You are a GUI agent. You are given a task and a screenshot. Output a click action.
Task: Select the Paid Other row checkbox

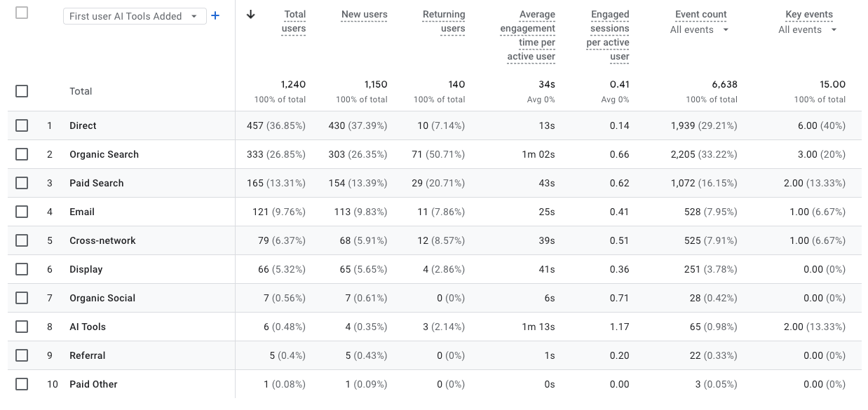tap(22, 384)
